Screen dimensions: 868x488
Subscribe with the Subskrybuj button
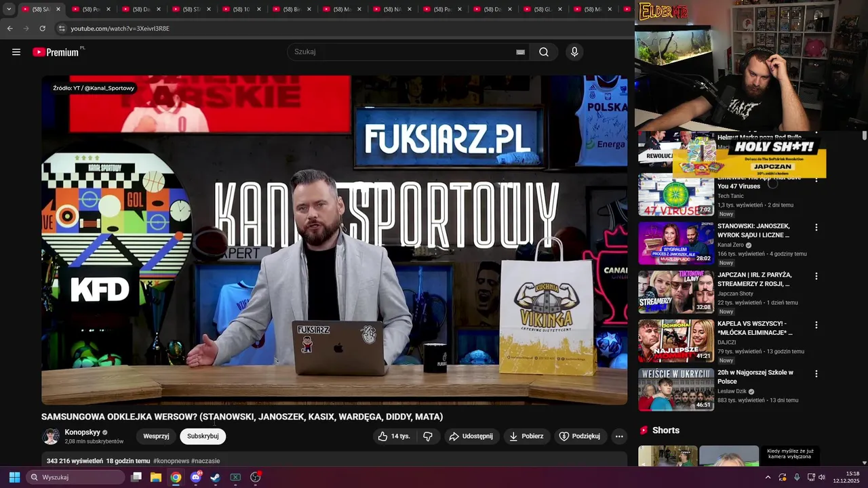tap(203, 436)
